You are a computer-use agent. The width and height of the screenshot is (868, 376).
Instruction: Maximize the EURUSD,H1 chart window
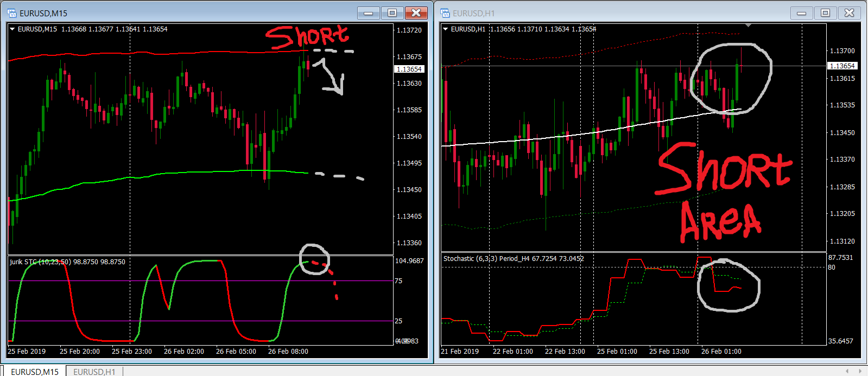point(825,13)
